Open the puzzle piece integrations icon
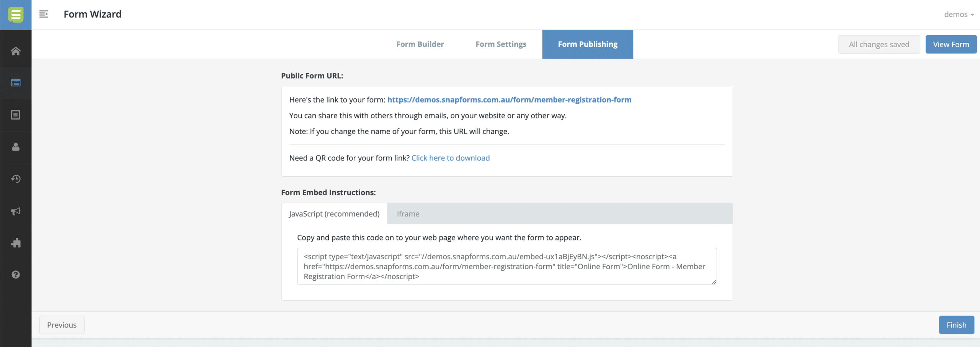 16,243
